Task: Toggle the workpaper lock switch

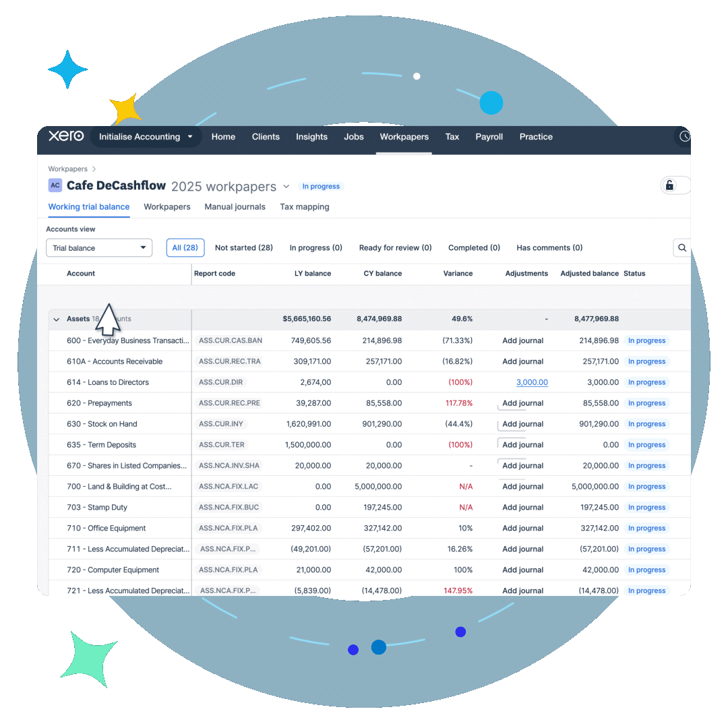Action: pos(675,185)
